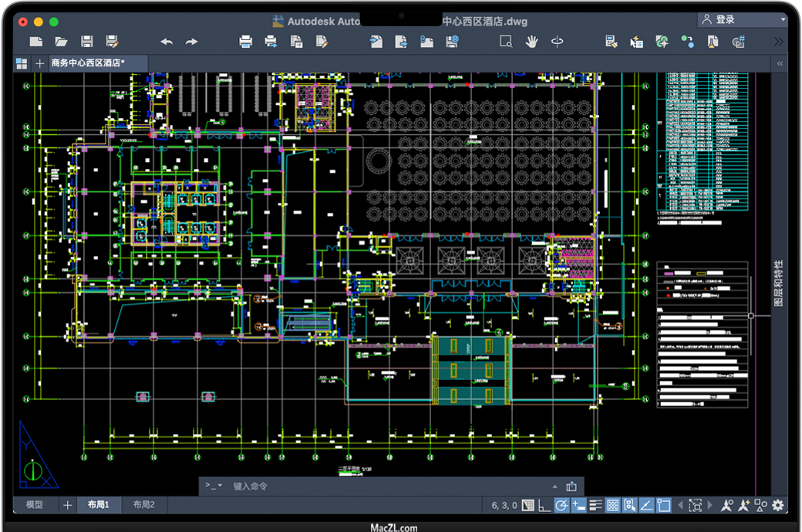Click the Save drawing icon
Image resolution: width=802 pixels, height=532 pixels.
(x=87, y=42)
